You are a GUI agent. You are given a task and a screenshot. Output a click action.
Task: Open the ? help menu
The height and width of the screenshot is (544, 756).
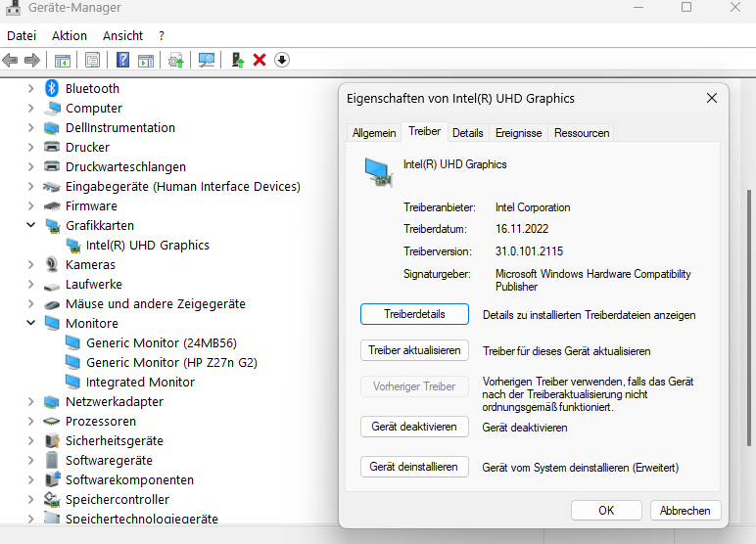point(162,35)
